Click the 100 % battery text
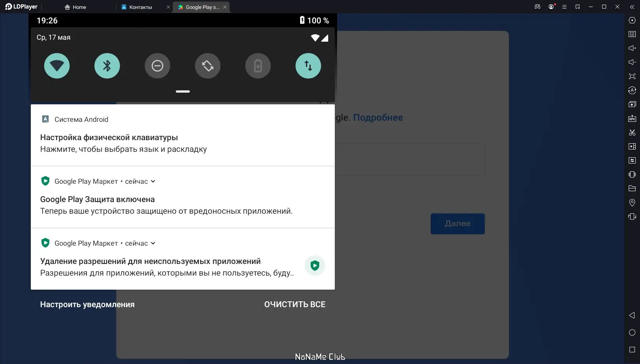 point(318,21)
